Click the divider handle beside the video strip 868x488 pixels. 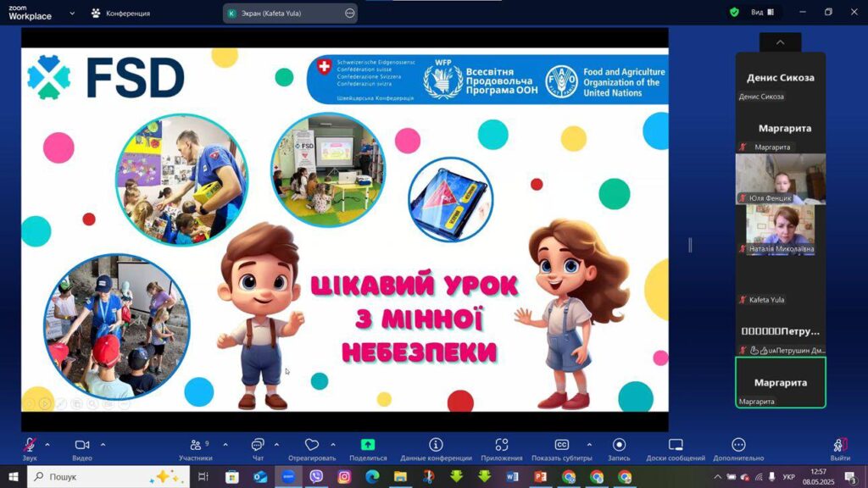point(690,245)
